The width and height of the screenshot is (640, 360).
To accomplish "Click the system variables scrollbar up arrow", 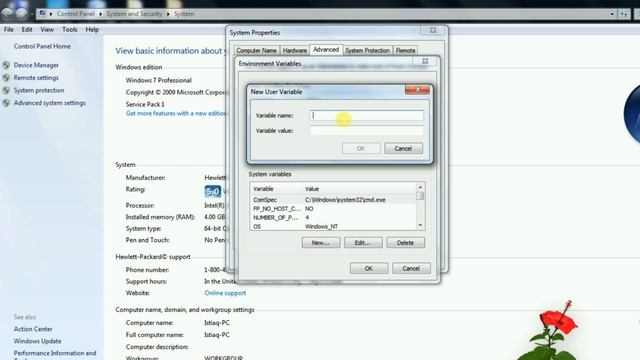I will [x=420, y=187].
